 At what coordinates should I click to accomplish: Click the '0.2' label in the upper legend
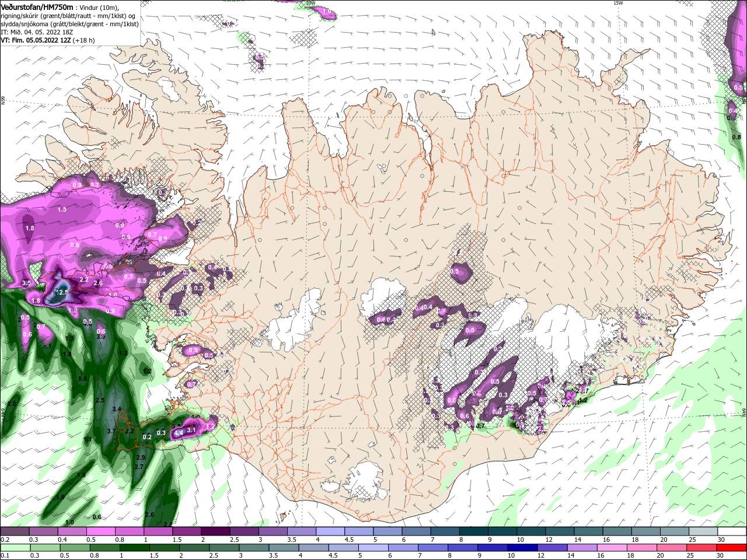tap(5, 540)
